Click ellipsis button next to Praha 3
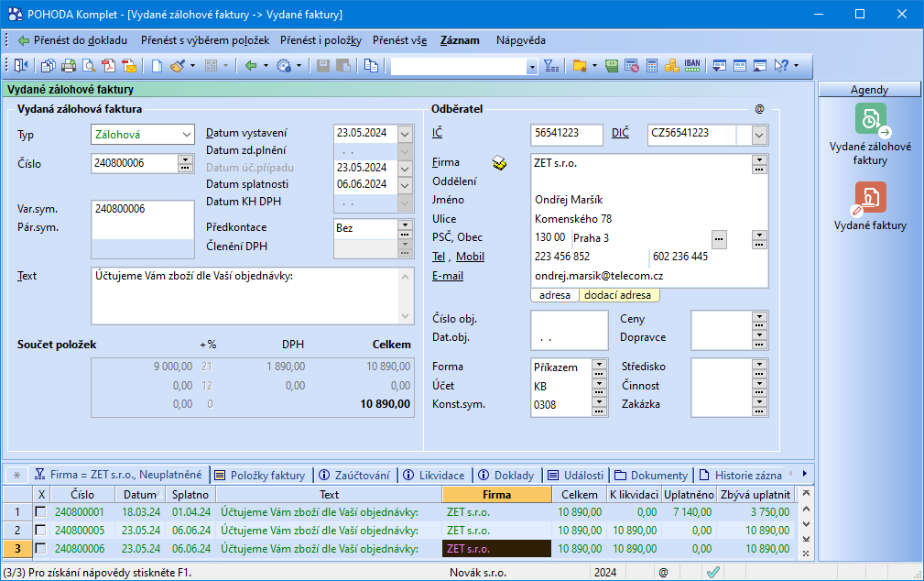This screenshot has height=581, width=924. tap(719, 239)
